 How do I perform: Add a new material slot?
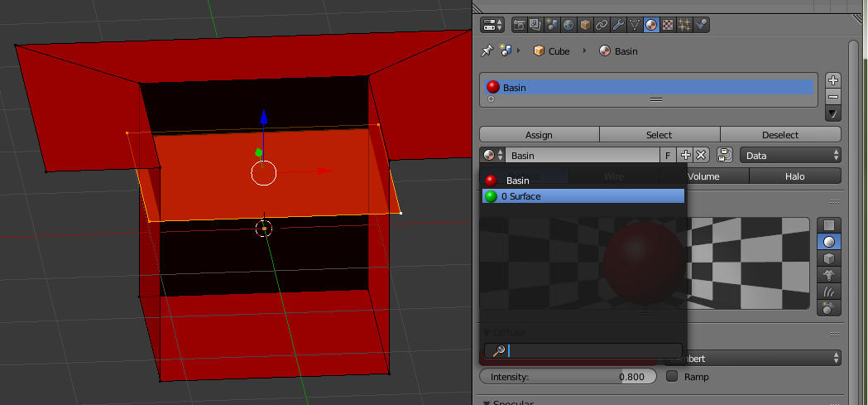tap(833, 80)
